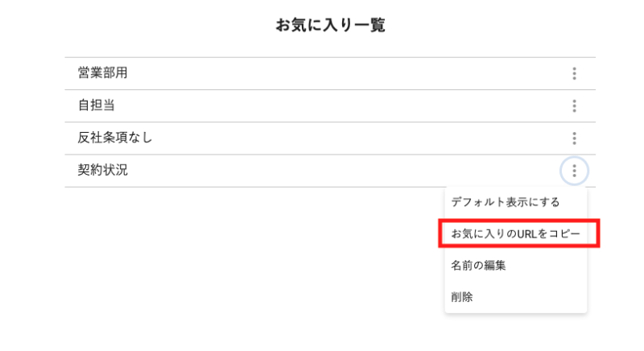This screenshot has width=644, height=351.
Task: Click 名前の編集 in the context menu
Action: click(x=478, y=265)
